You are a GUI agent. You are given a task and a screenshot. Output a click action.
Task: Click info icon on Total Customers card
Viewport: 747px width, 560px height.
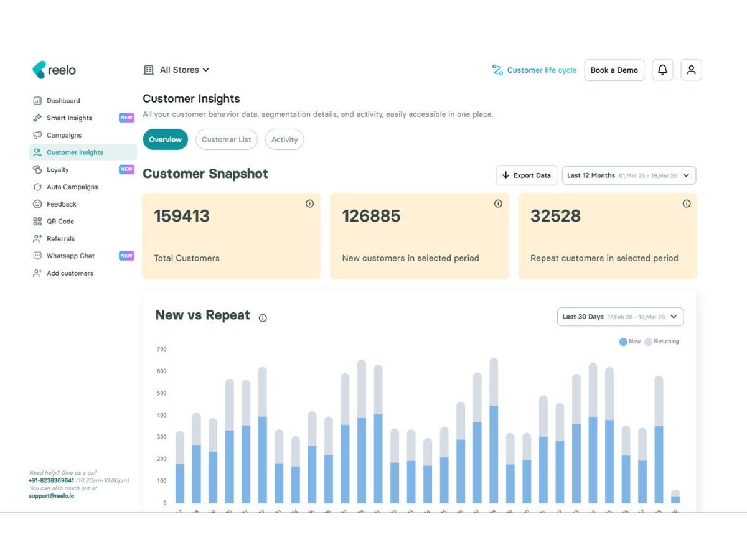tap(309, 203)
